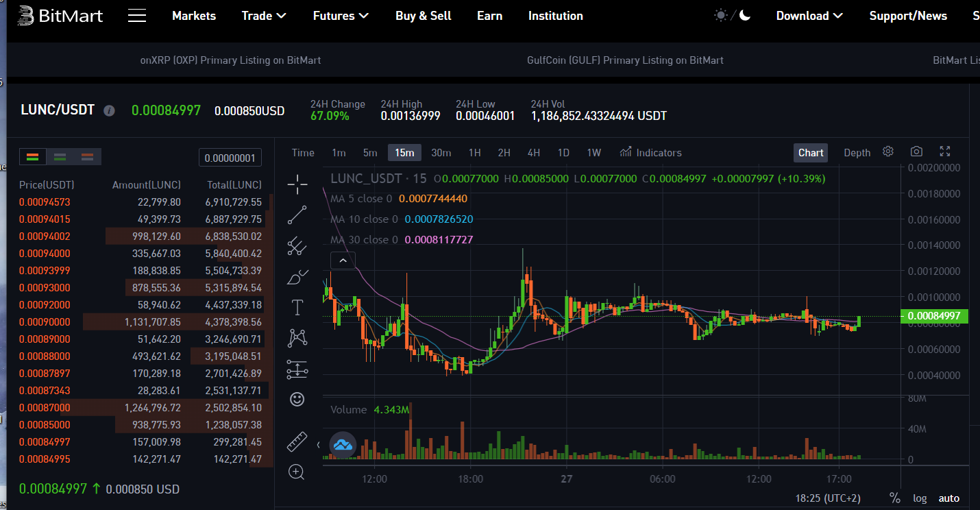Toggle log scale on chart

click(920, 498)
